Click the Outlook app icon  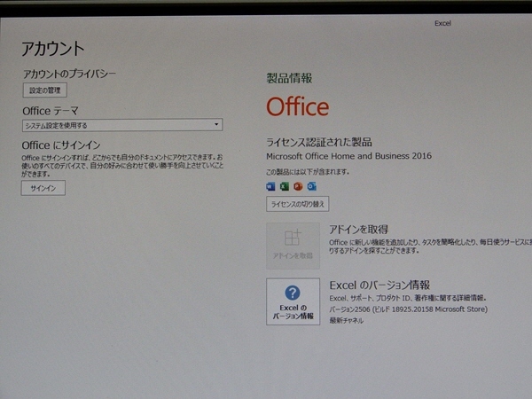(312, 186)
